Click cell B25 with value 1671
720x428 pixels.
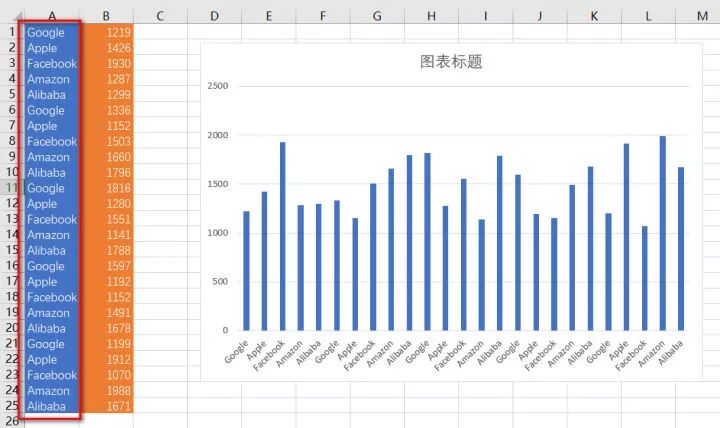[x=106, y=406]
